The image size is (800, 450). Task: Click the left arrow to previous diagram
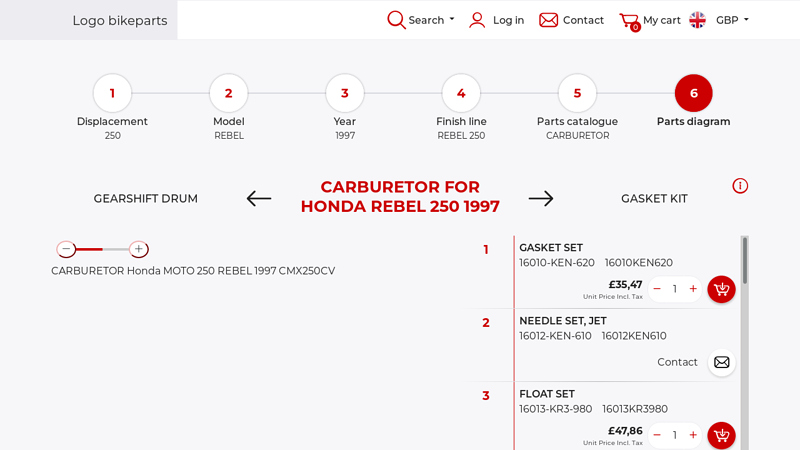[x=259, y=198]
